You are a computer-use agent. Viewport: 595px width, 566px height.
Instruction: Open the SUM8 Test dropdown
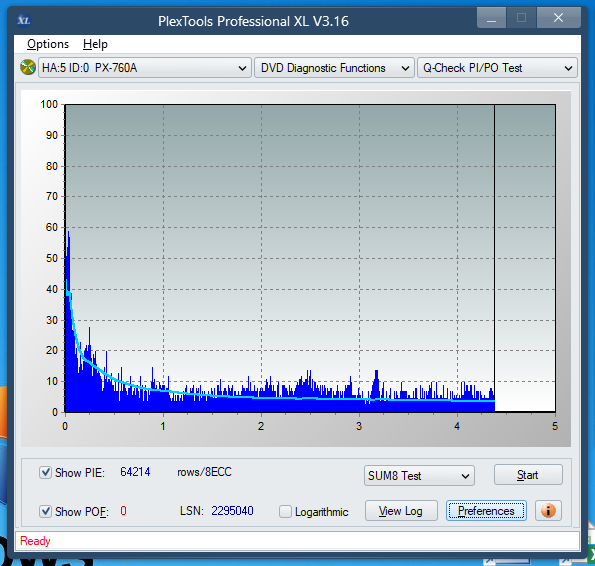click(x=419, y=476)
